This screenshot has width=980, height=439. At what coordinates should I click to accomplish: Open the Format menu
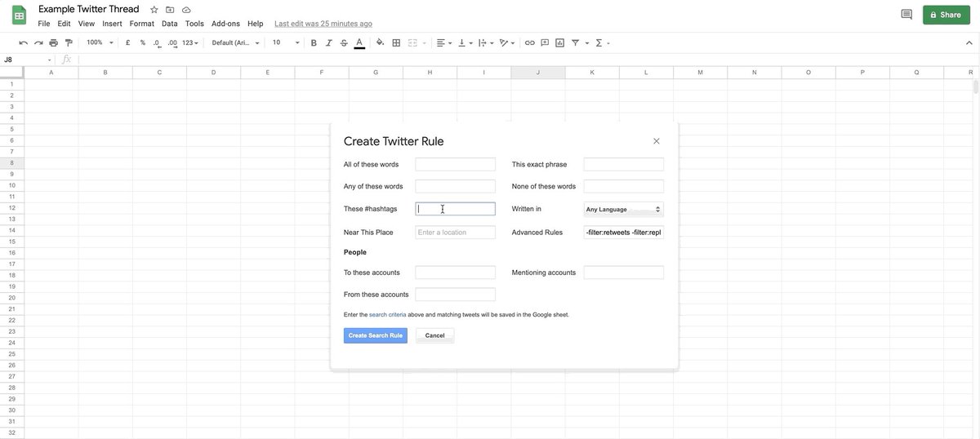(x=141, y=24)
